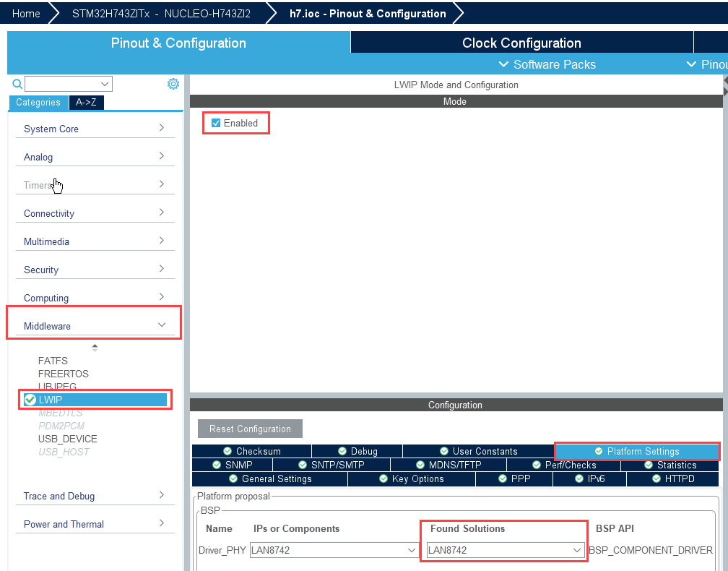728x571 pixels.
Task: Select FREERTOS in the Middleware list
Action: tap(64, 374)
